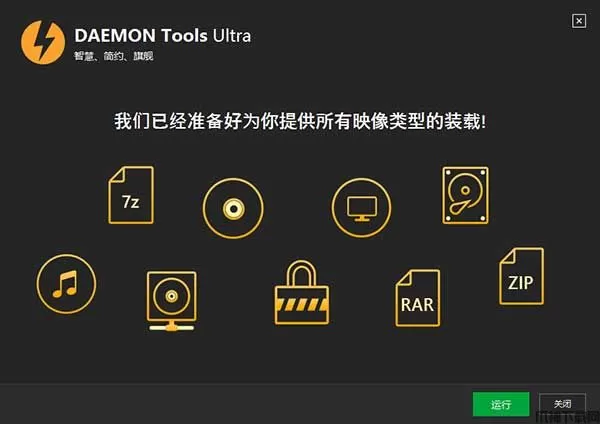The height and width of the screenshot is (424, 600).
Task: Click the monitor screen circle icon
Action: [362, 208]
